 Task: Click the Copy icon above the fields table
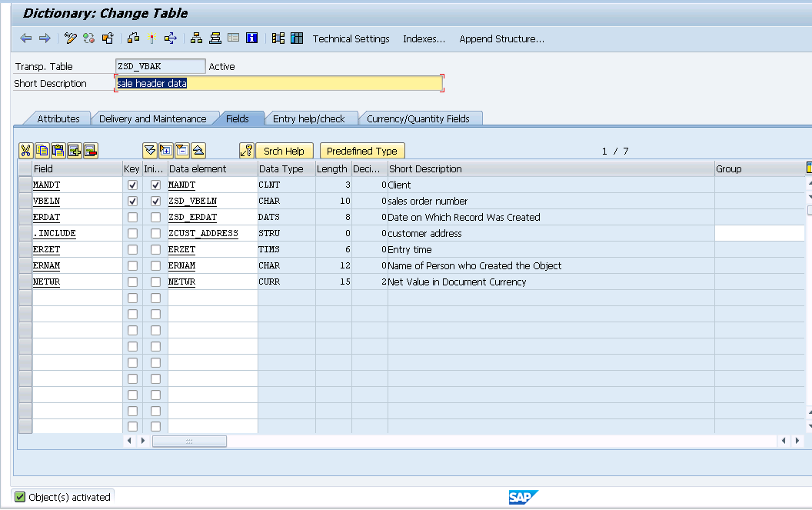point(42,151)
